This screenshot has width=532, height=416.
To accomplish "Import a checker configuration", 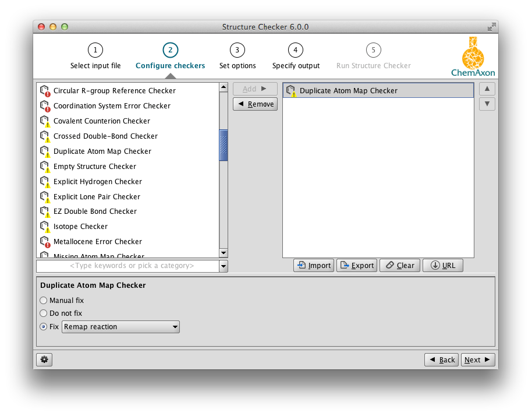I will pos(314,265).
